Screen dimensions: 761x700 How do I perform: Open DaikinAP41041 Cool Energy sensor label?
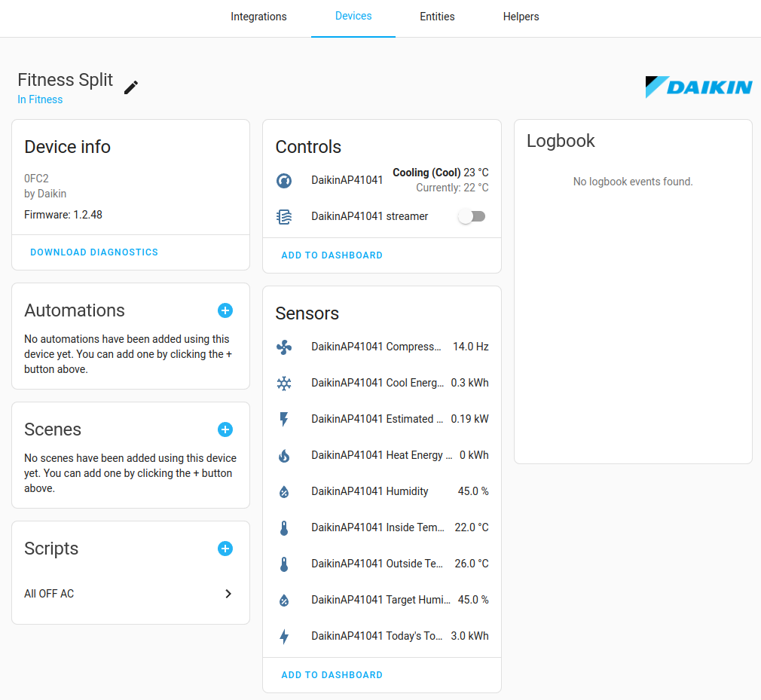coord(377,383)
